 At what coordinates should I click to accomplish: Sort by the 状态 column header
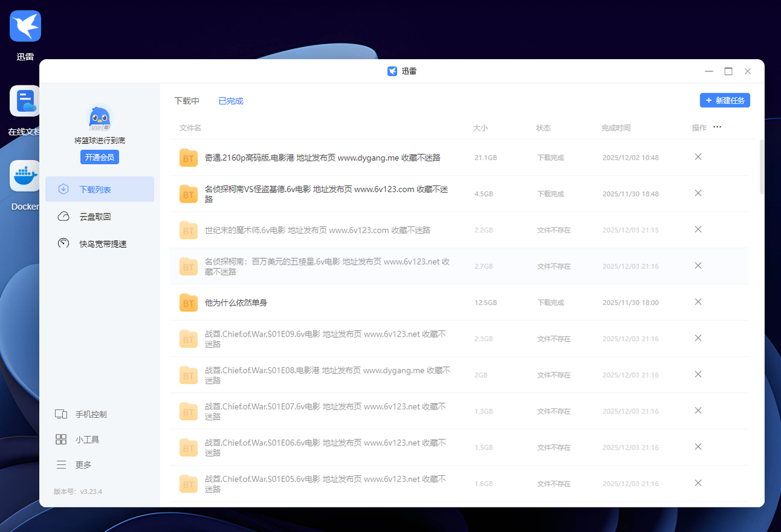[x=544, y=128]
